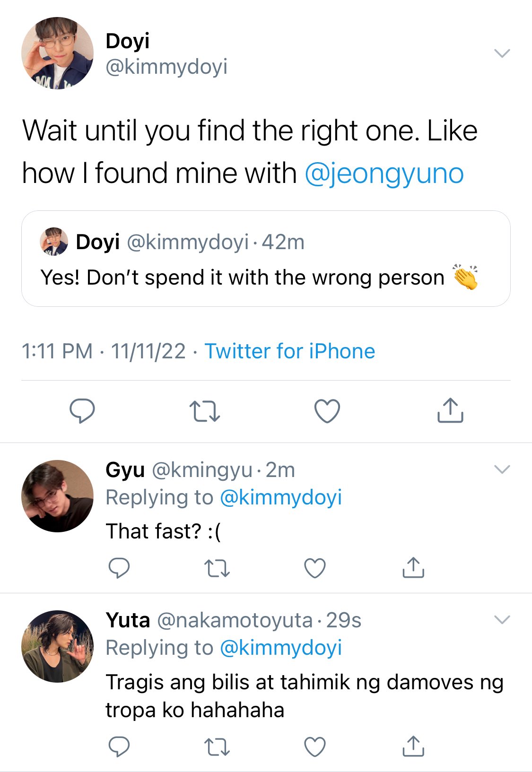The width and height of the screenshot is (532, 772).
Task: Share Yuta's reply tweet
Action: click(x=413, y=746)
